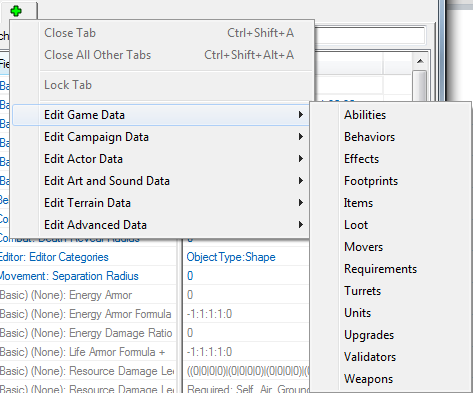Click Energy Armor Formula value -1:1:1:1:0
This screenshot has height=393, width=473.
coord(246,314)
